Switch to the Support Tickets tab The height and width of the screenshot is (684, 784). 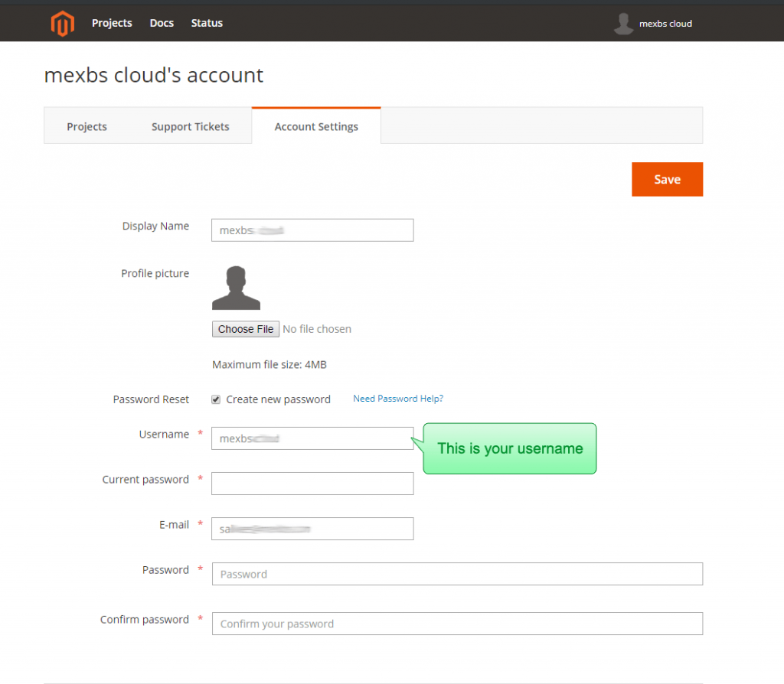[191, 126]
